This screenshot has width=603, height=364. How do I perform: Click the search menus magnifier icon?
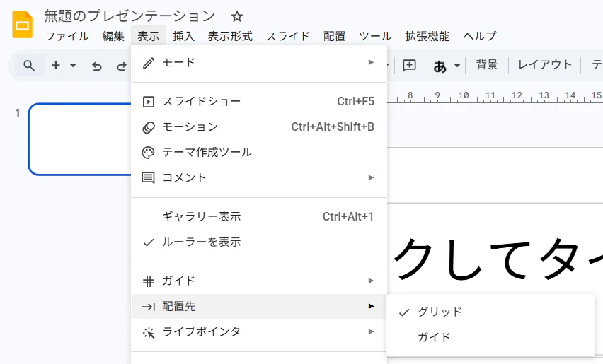pyautogui.click(x=29, y=66)
